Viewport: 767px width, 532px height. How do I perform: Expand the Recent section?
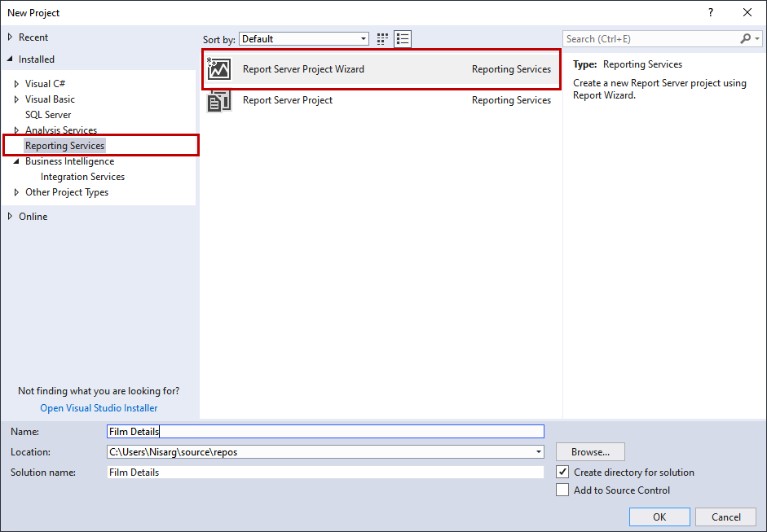coord(10,37)
